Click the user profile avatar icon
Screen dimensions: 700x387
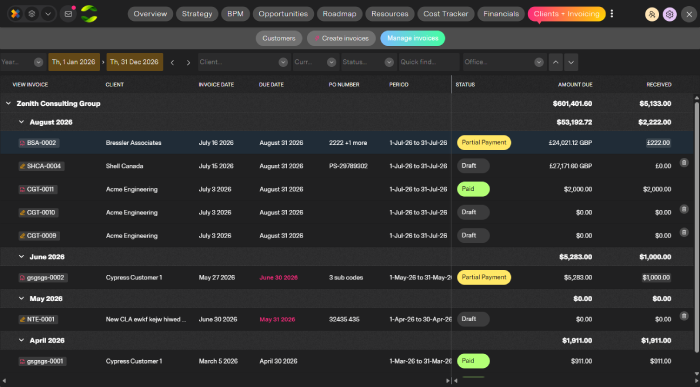click(x=651, y=14)
